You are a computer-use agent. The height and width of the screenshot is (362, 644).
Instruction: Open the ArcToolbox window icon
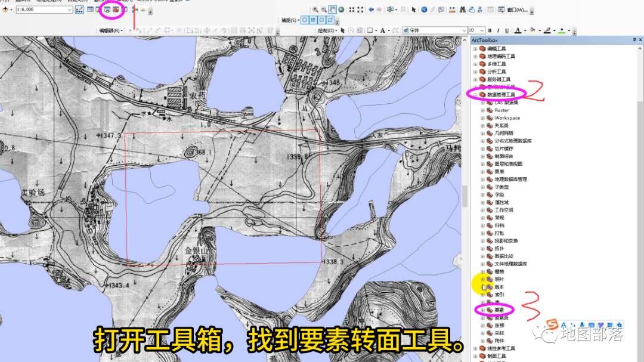(116, 10)
